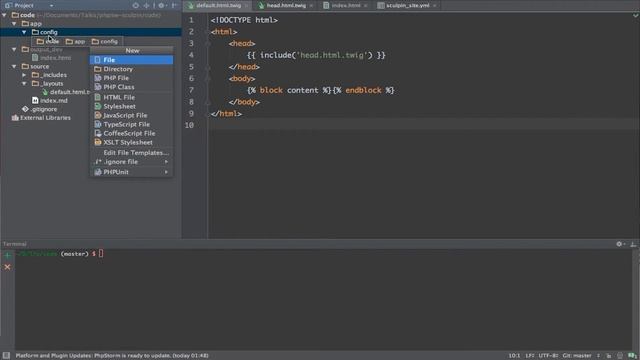The height and width of the screenshot is (360, 640).
Task: Click the lock read-only icon in status bar
Action: [609, 356]
